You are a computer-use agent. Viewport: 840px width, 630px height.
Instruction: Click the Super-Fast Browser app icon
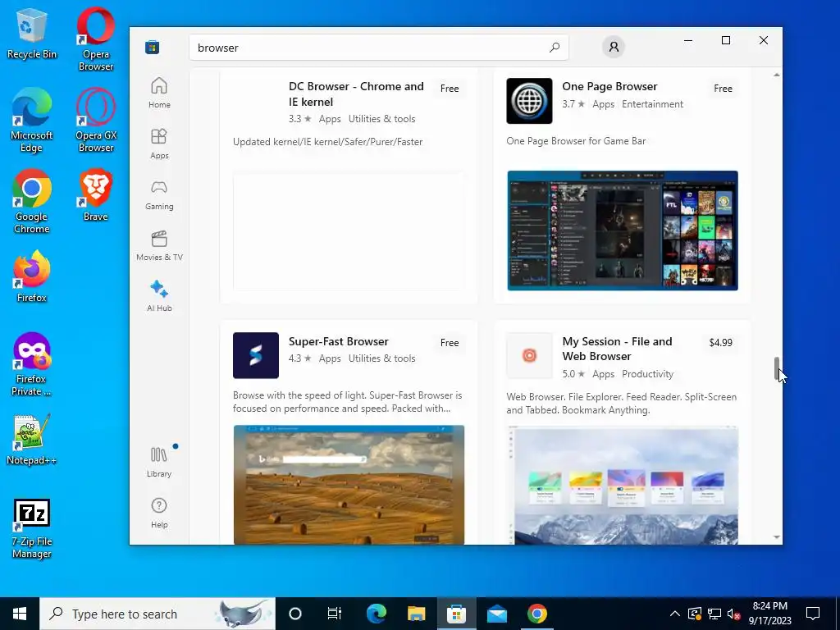(256, 355)
